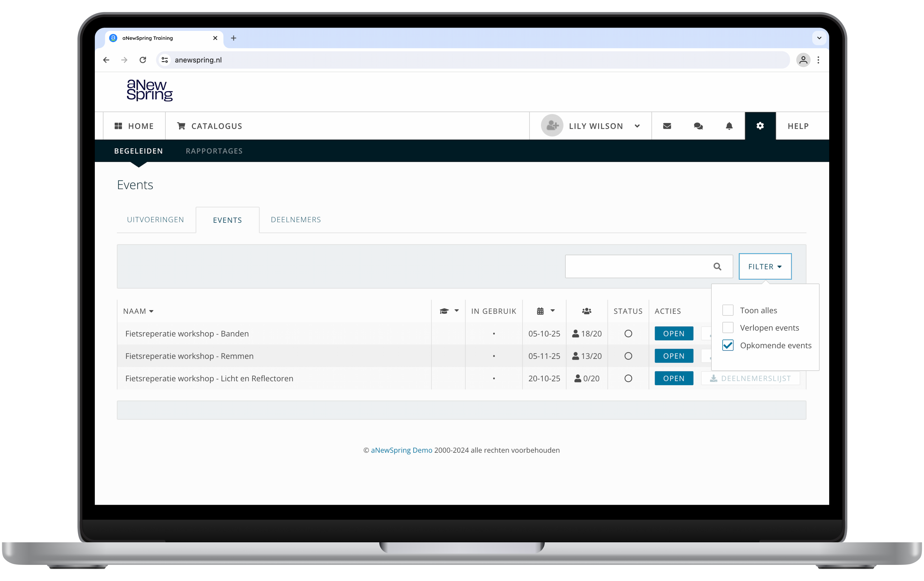Download the Deelnemerslijst for Licht en Reflectoren

pyautogui.click(x=750, y=379)
